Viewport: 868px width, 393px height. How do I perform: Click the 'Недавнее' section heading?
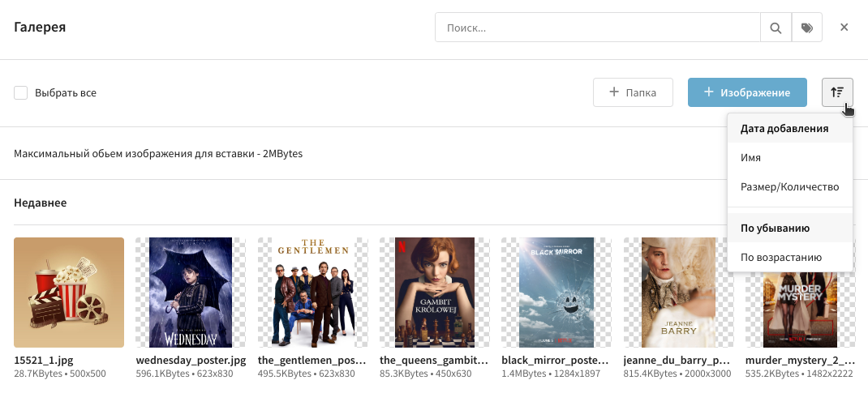tap(40, 203)
